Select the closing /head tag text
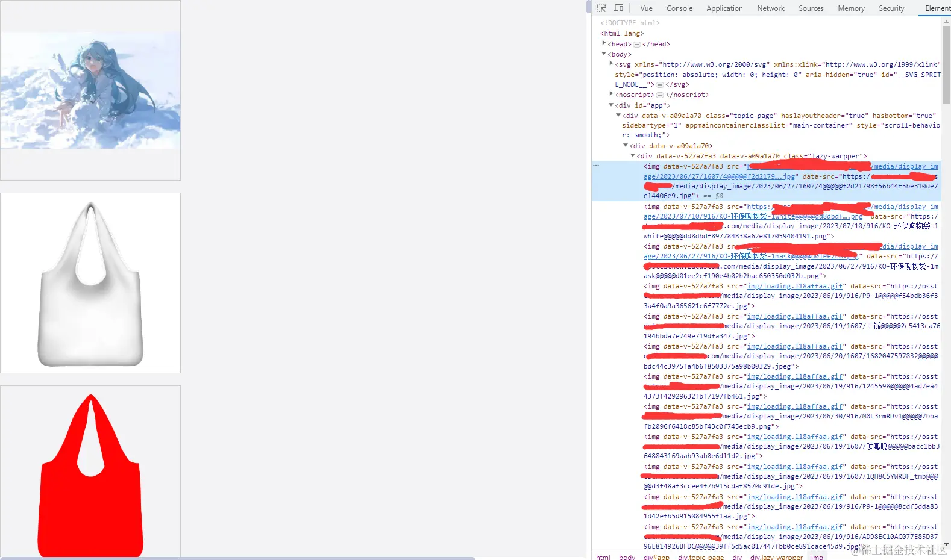 pyautogui.click(x=656, y=45)
